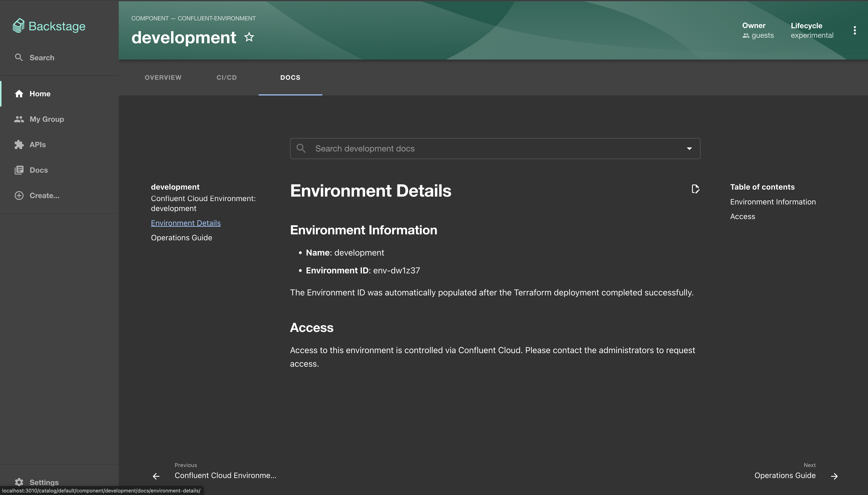The width and height of the screenshot is (868, 495).
Task: Jump to Access in table of contents
Action: (x=743, y=216)
